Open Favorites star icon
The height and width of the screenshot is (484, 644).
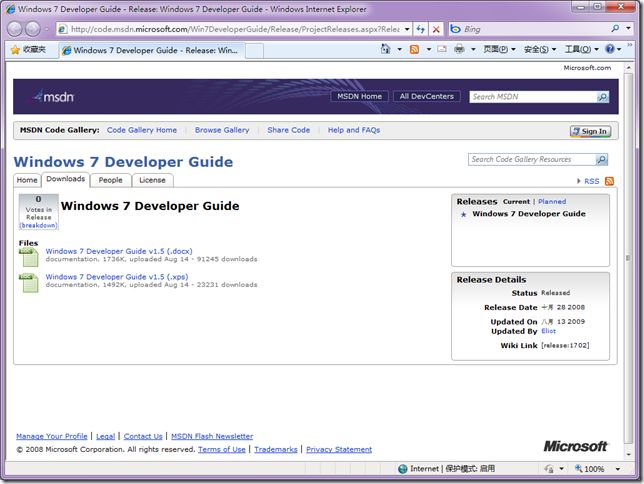(15, 50)
